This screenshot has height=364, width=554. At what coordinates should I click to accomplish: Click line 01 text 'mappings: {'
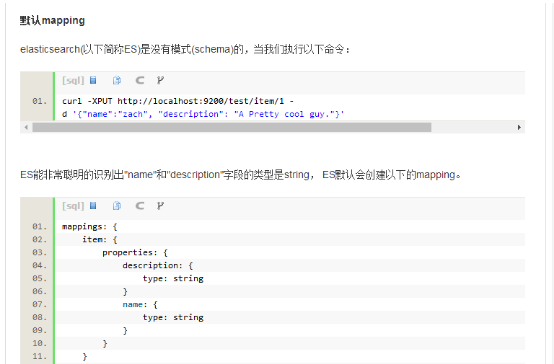[x=90, y=227]
